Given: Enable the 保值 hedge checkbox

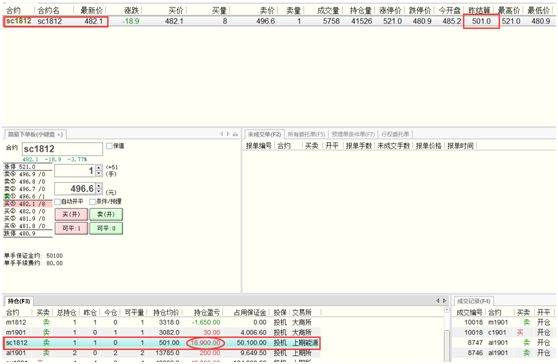Looking at the screenshot, I should click(109, 146).
